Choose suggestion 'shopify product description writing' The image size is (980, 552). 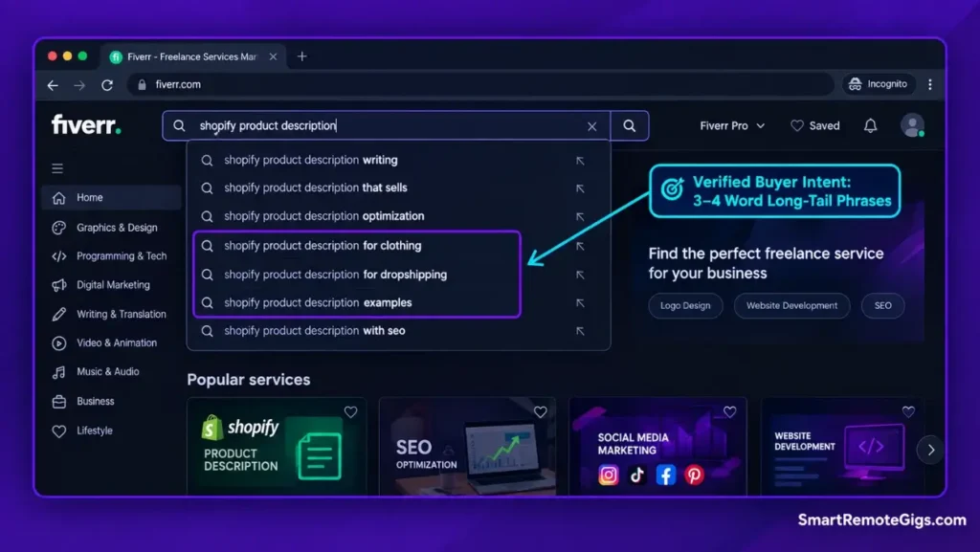[x=398, y=160]
